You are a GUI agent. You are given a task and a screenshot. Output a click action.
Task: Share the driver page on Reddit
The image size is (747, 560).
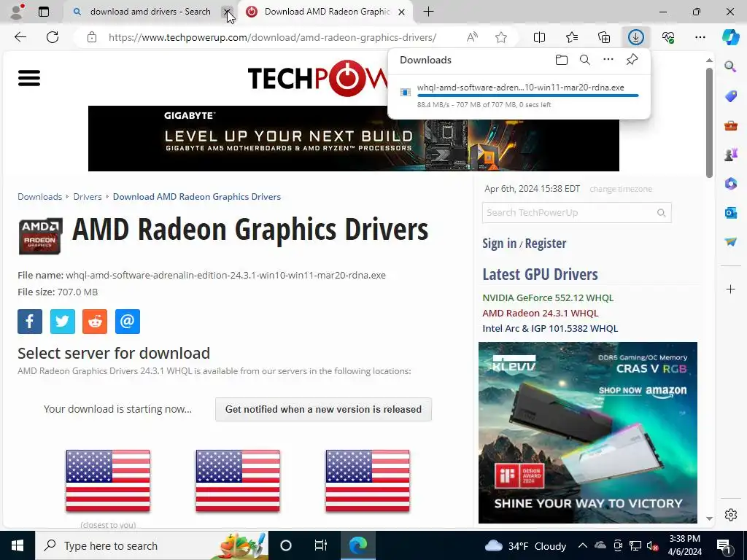click(95, 322)
